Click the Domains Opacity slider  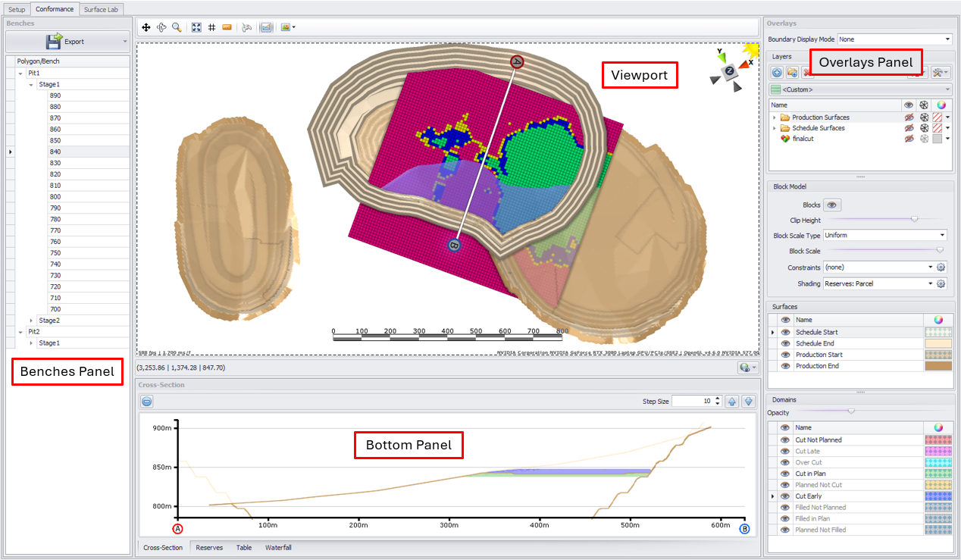pos(850,411)
